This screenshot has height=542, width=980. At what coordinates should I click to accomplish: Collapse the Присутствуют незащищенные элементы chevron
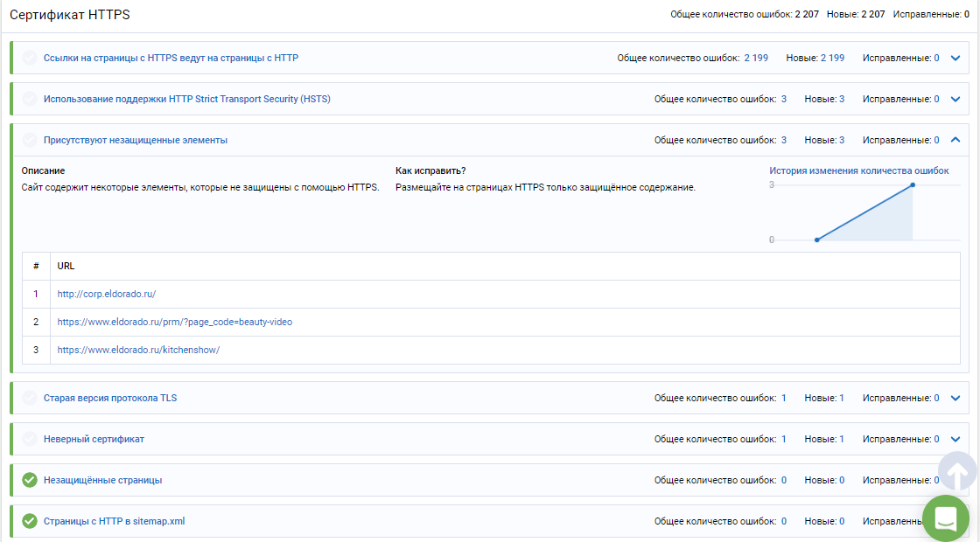coord(955,140)
